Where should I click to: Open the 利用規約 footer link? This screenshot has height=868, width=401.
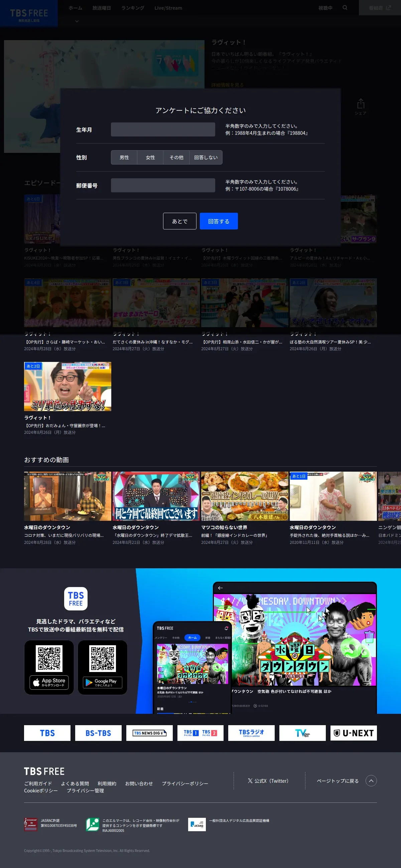pyautogui.click(x=107, y=783)
